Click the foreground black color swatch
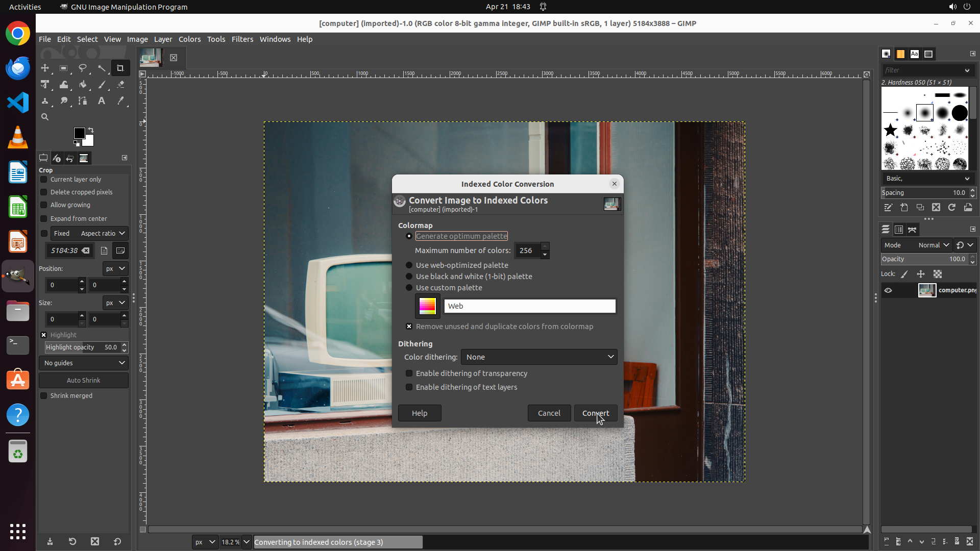The image size is (980, 551). point(79,133)
